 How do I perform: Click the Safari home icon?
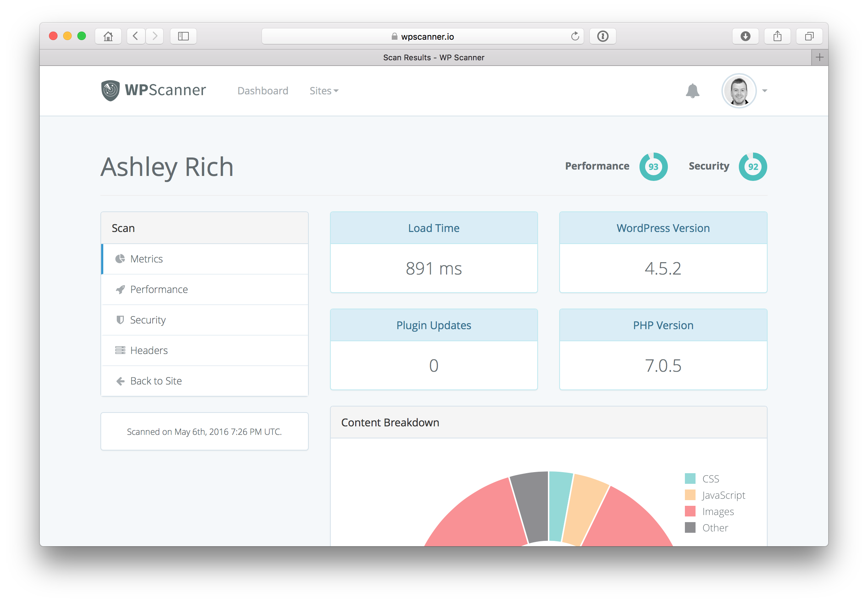108,36
